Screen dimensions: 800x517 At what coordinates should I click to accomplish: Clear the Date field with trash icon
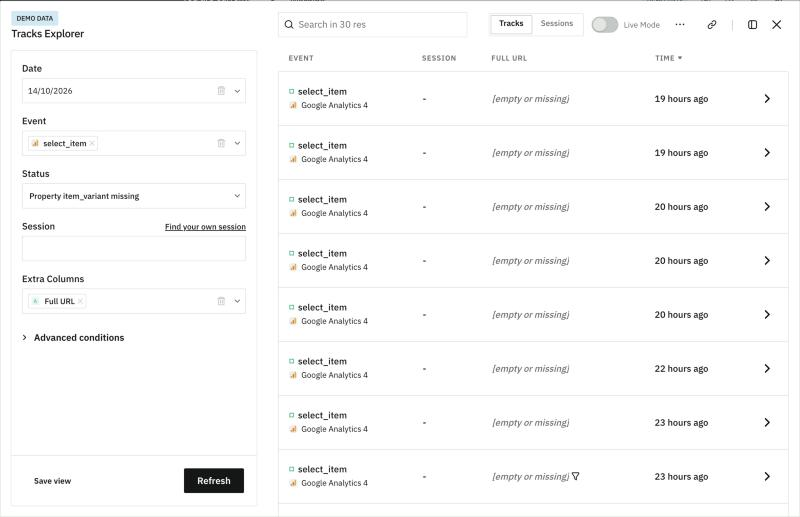(x=221, y=91)
